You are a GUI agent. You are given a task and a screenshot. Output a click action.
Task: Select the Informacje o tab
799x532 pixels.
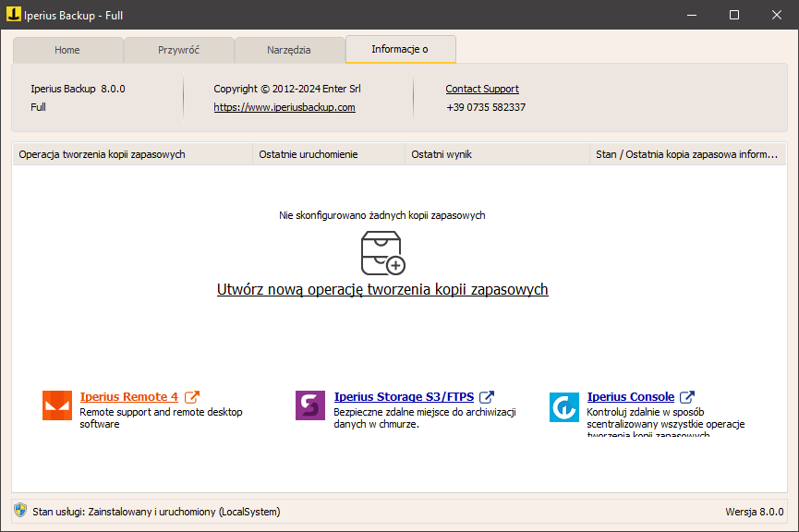pyautogui.click(x=401, y=49)
